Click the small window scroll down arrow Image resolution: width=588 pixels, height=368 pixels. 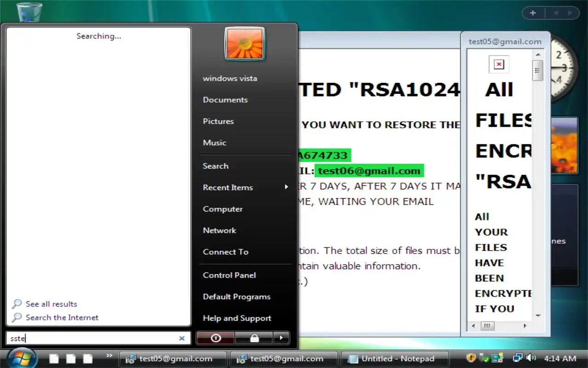pos(538,316)
